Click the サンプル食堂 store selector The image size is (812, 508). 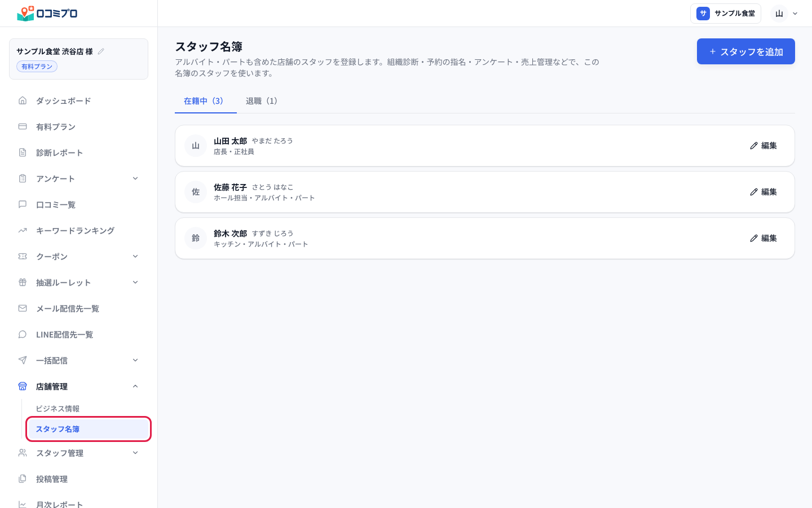pos(726,14)
